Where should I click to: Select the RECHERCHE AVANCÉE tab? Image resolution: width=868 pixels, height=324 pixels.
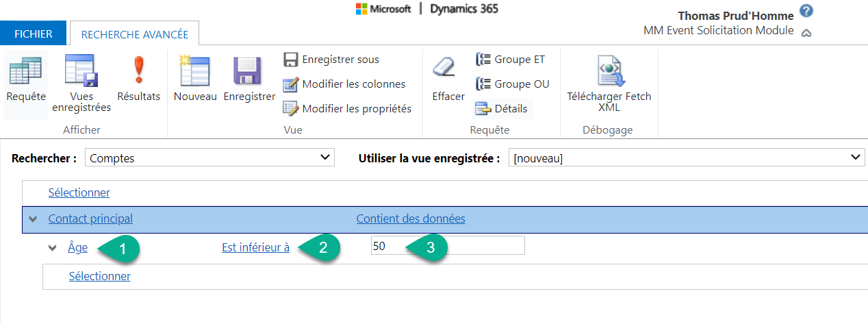134,34
